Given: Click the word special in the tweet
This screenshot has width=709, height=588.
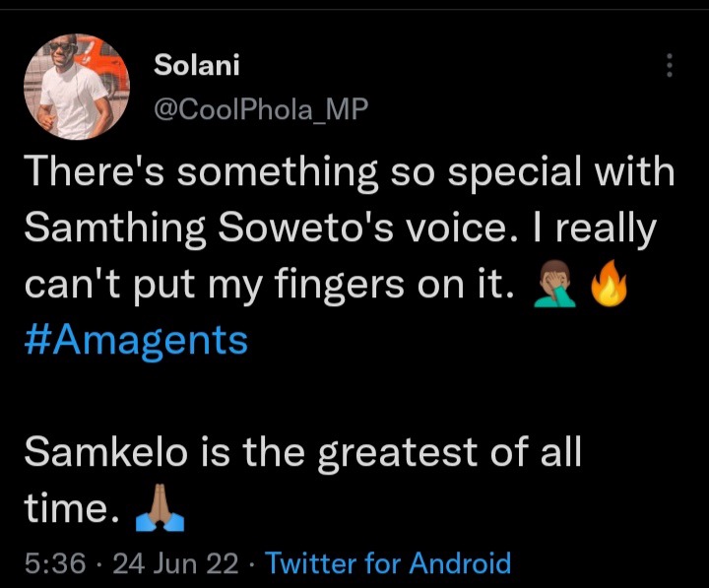Looking at the screenshot, I should point(514,173).
